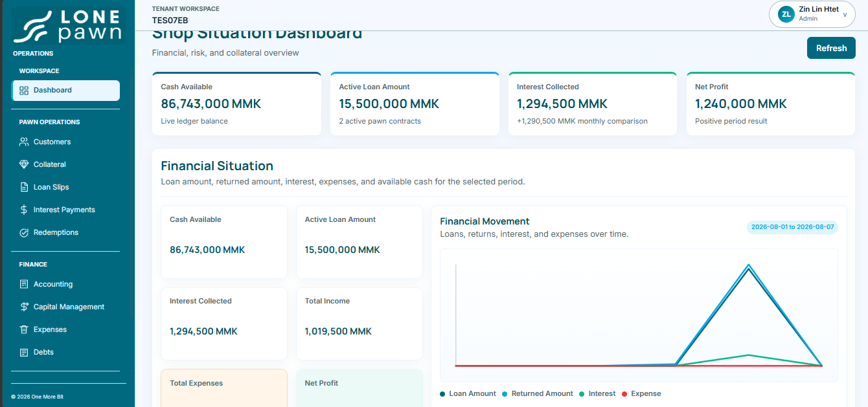Select the top Interest Collected summary card
This screenshot has width=868, height=407.
click(x=593, y=104)
